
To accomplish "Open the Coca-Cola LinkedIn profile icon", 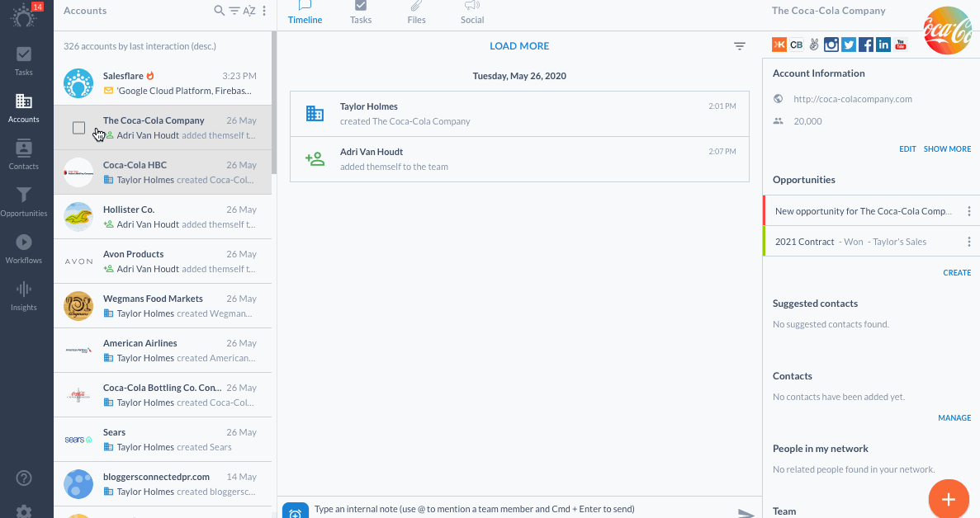I will pyautogui.click(x=883, y=45).
